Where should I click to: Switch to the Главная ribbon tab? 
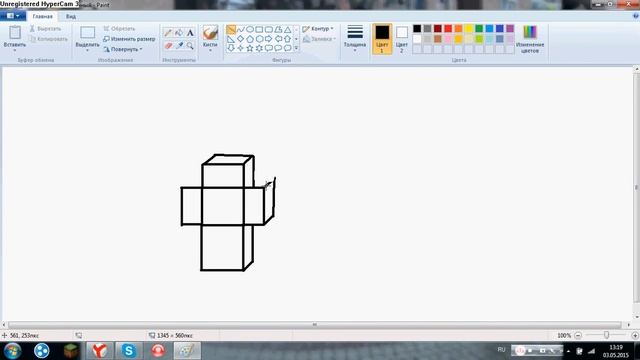42,16
